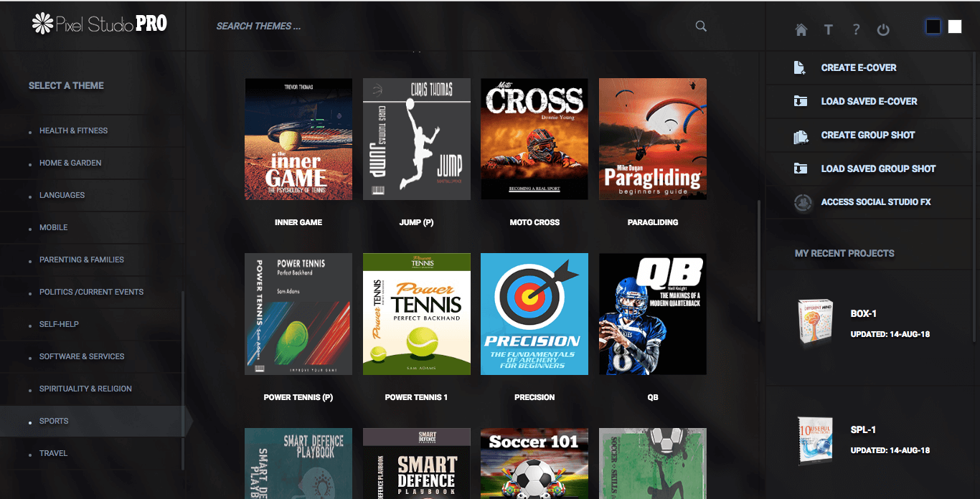Screen dimensions: 980x499
Task: Click the category list vertical scrollbar
Action: [x=183, y=381]
